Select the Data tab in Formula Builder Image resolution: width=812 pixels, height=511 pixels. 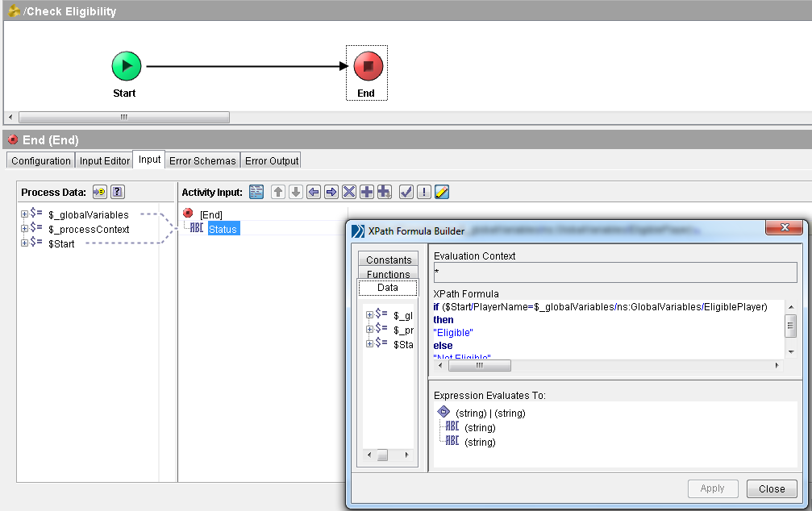tap(388, 288)
